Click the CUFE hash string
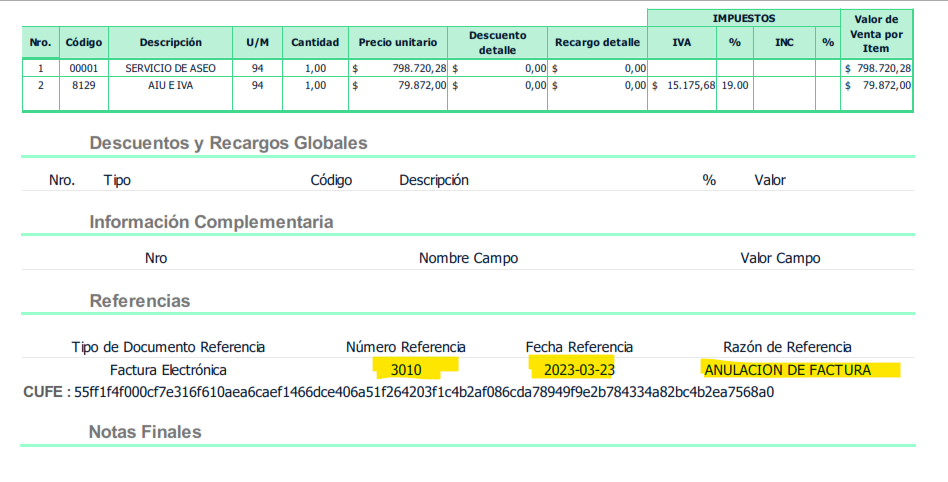Screen dimensions: 948x482 (x=424, y=391)
